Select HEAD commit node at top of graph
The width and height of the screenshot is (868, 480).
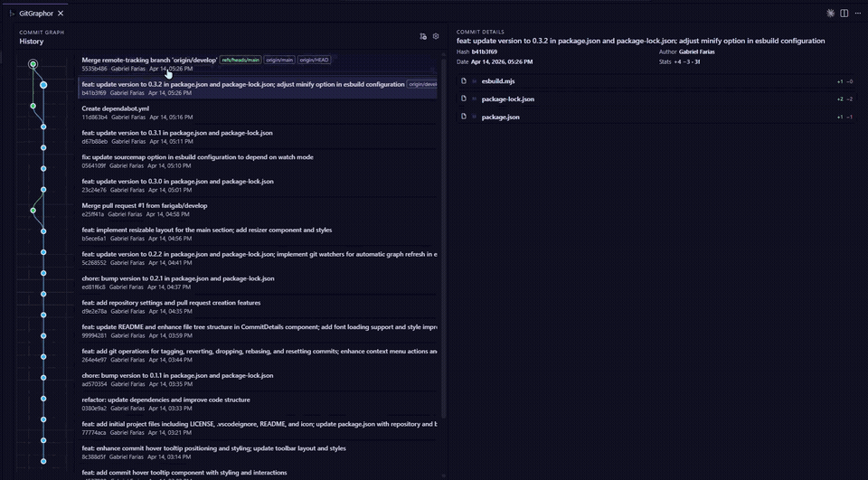33,64
